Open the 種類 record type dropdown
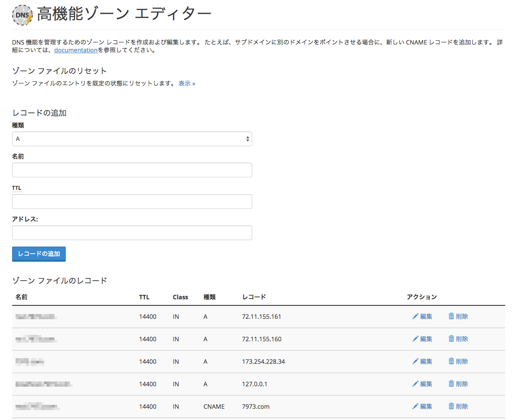 pyautogui.click(x=132, y=139)
